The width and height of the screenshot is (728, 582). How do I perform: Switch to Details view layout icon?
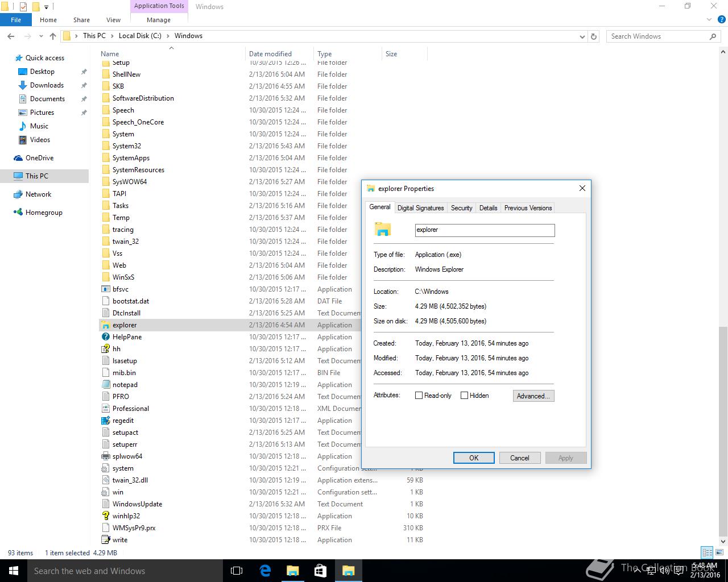click(707, 552)
